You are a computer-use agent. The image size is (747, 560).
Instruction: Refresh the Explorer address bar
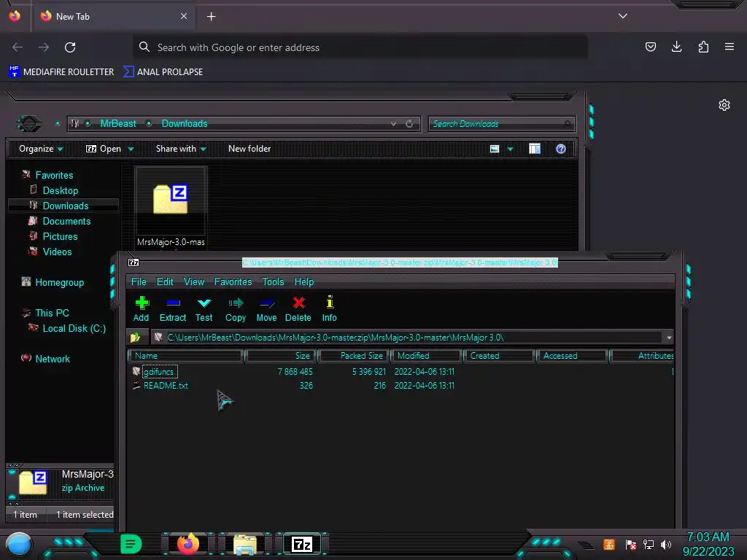pos(409,124)
